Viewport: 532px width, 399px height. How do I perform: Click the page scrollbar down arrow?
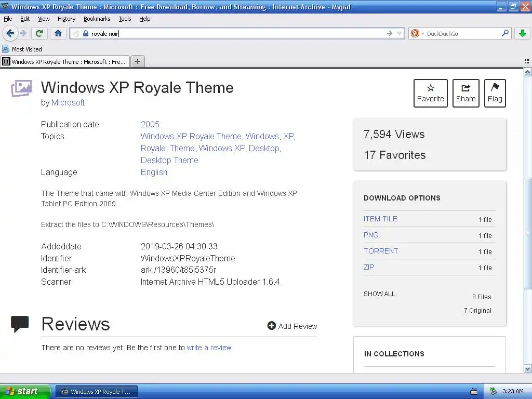527,368
